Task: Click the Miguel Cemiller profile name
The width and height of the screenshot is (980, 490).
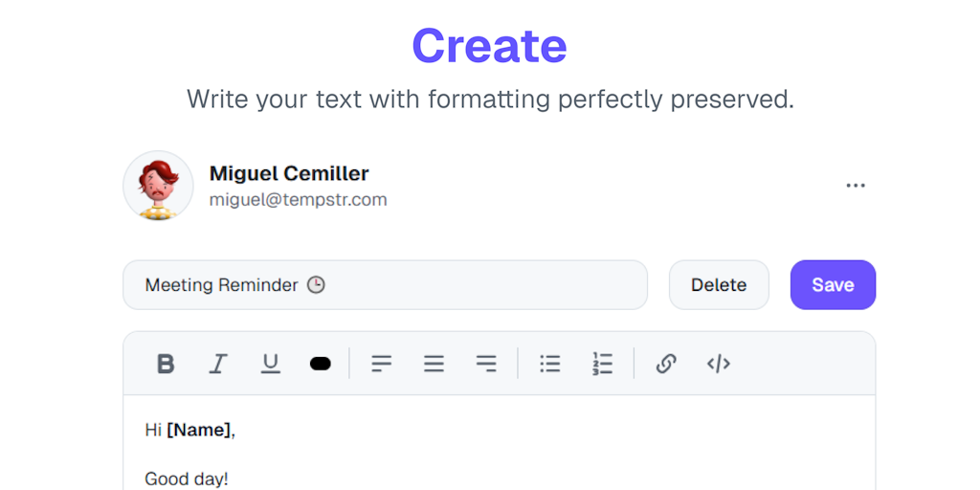Action: [289, 173]
